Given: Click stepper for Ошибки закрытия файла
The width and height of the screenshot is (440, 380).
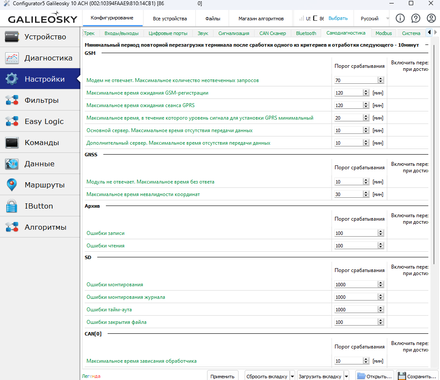Looking at the screenshot, I should click(x=381, y=322).
